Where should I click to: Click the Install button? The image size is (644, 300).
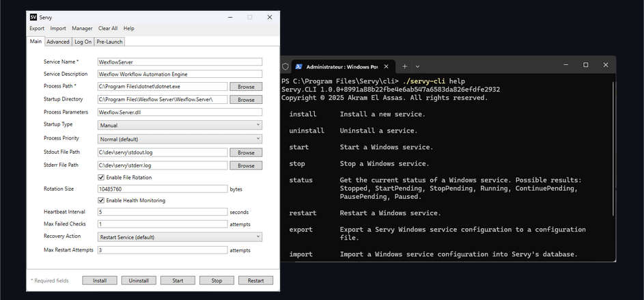pyautogui.click(x=100, y=281)
